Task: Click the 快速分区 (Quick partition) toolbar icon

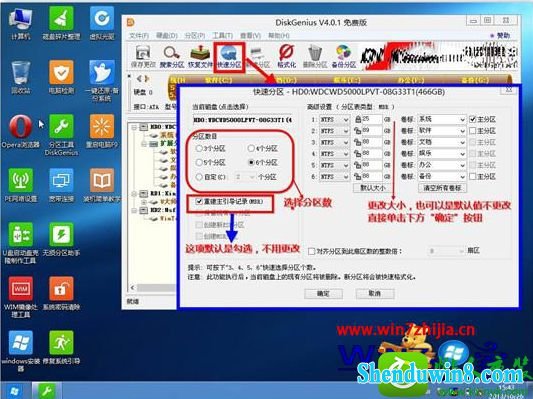Action: (x=229, y=56)
